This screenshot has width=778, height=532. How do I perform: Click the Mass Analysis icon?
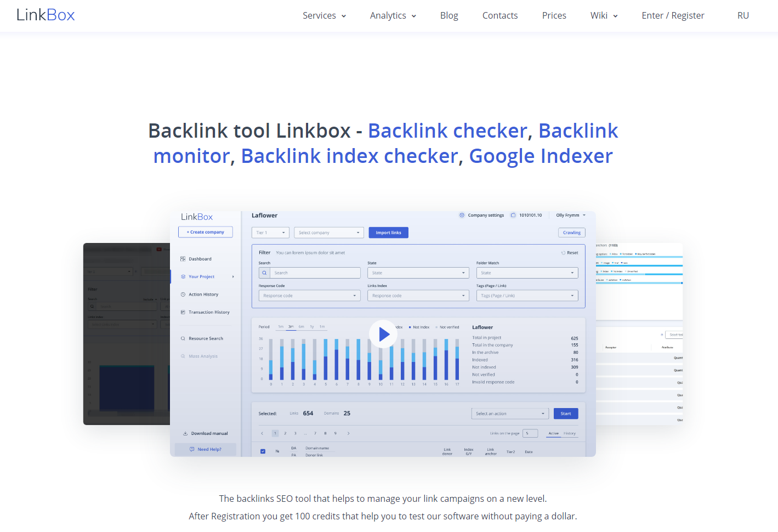(x=184, y=355)
